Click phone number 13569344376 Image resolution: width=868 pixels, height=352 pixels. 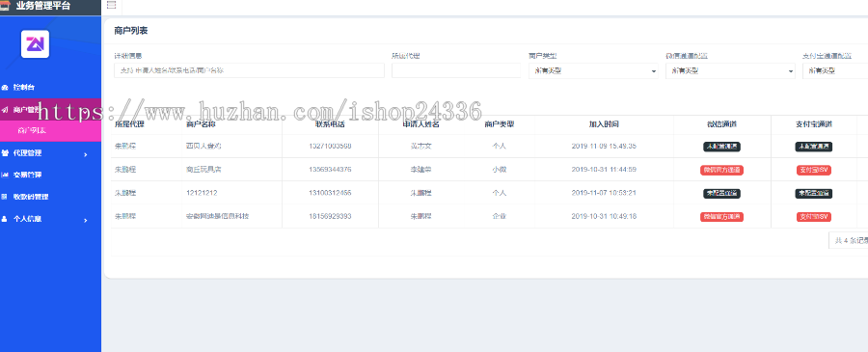[331, 170]
